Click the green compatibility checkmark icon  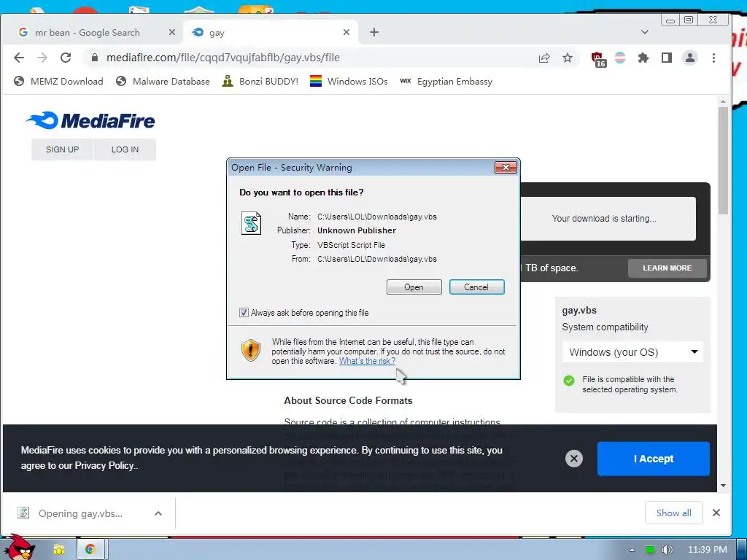click(569, 381)
